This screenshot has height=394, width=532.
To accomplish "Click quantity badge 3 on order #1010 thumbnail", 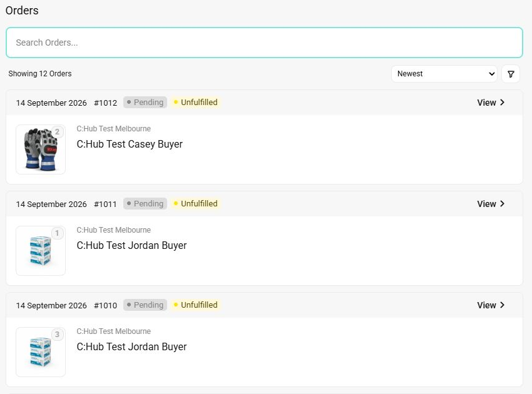I will [58, 335].
